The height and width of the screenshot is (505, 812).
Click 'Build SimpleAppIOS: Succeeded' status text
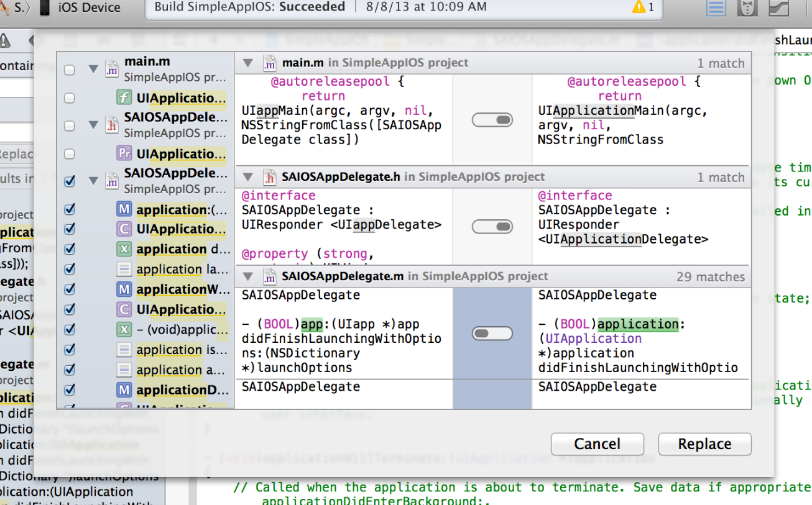250,7
